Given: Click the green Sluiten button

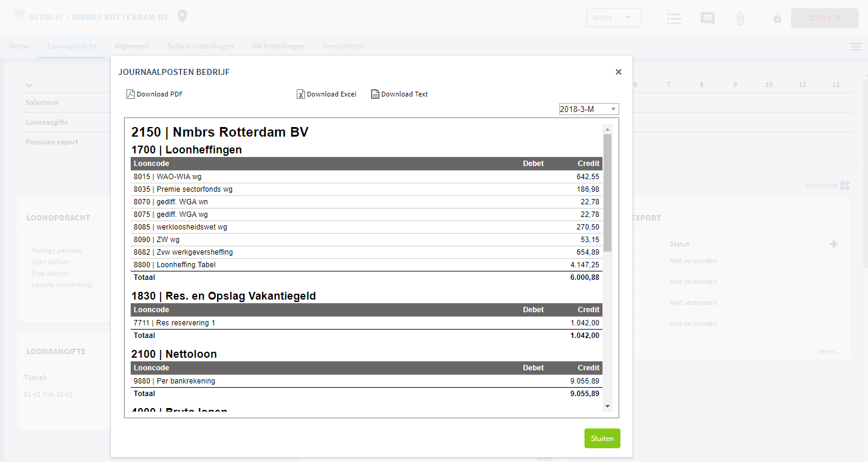Looking at the screenshot, I should coord(602,438).
